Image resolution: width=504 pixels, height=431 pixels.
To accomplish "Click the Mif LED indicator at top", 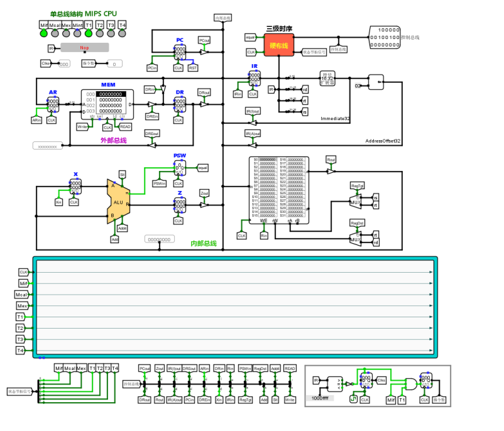I will [x=44, y=33].
